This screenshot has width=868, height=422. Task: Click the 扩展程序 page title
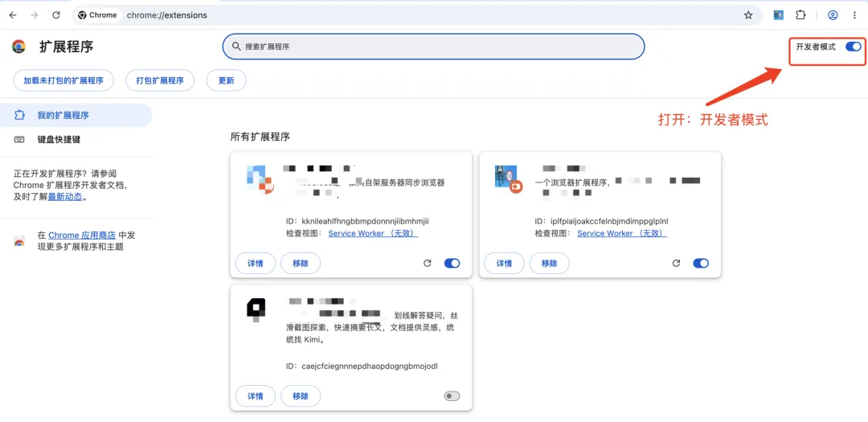[67, 47]
